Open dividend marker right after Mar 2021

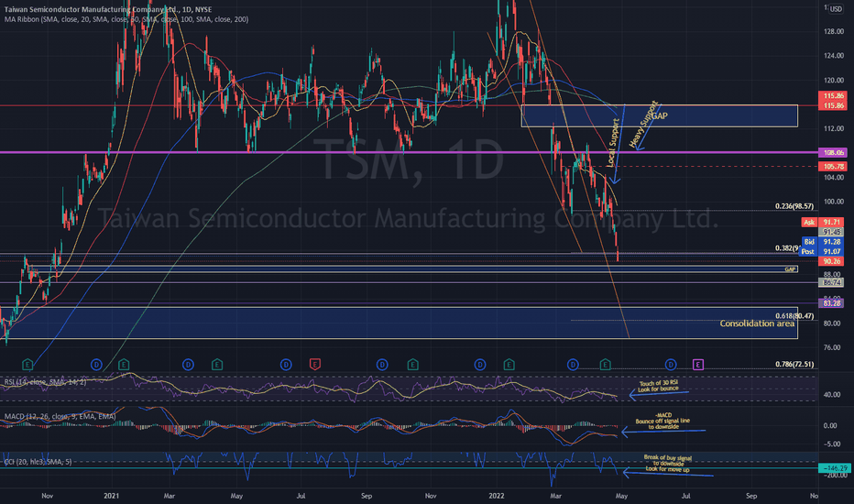click(x=188, y=364)
